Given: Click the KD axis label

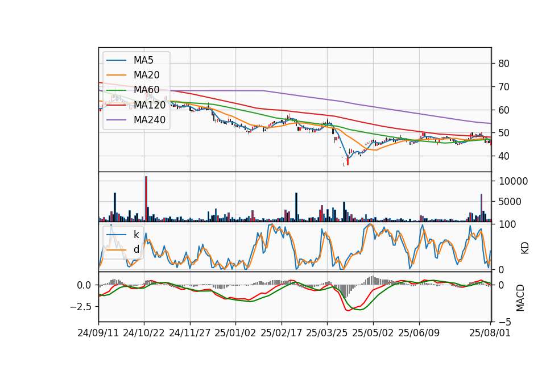Looking at the screenshot, I should coord(525,248).
